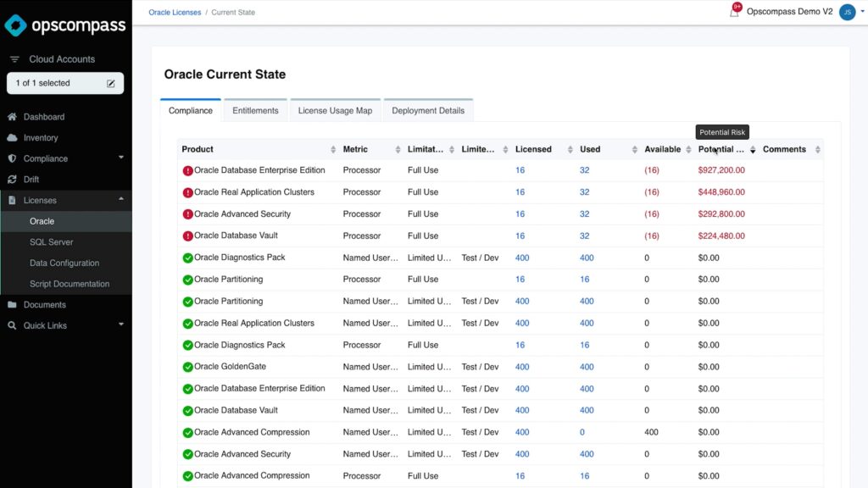Click the Drift refresh icon
This screenshot has width=868, height=488.
(x=12, y=180)
